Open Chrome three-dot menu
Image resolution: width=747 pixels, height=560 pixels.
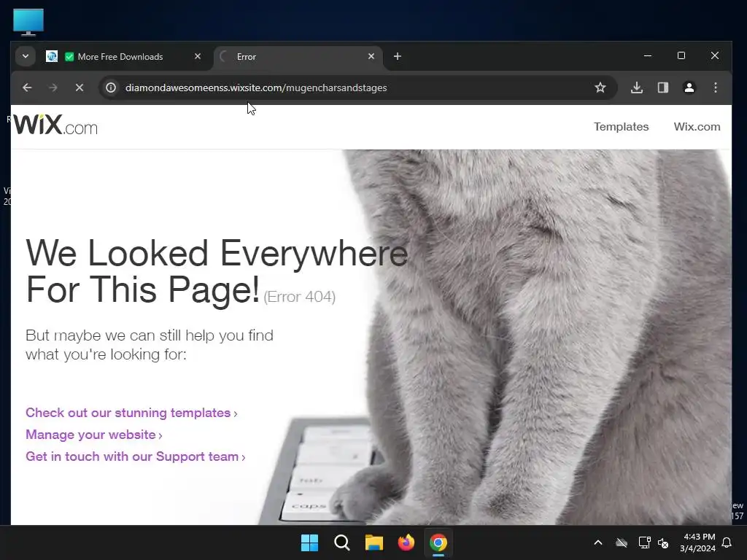click(715, 87)
